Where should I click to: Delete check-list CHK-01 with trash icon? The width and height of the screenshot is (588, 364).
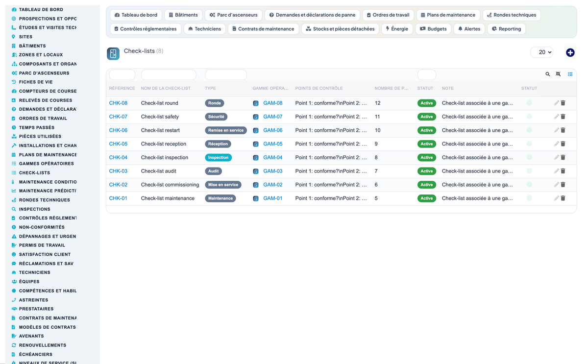[x=563, y=198]
